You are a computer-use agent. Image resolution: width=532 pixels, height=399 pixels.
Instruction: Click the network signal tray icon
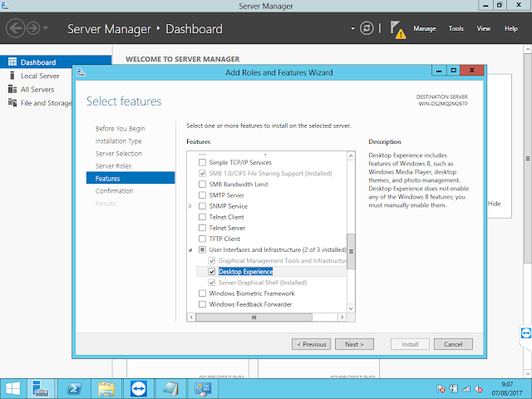pyautogui.click(x=466, y=389)
